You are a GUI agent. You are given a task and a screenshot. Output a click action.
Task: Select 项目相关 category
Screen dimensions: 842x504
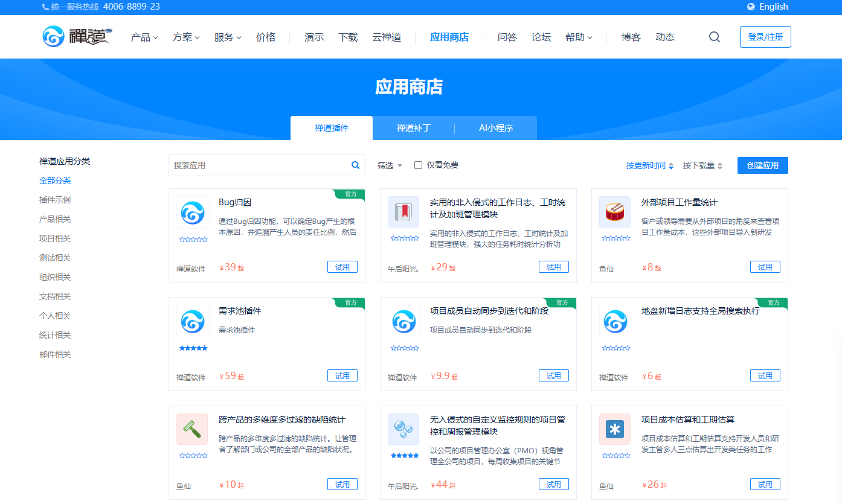tap(55, 238)
